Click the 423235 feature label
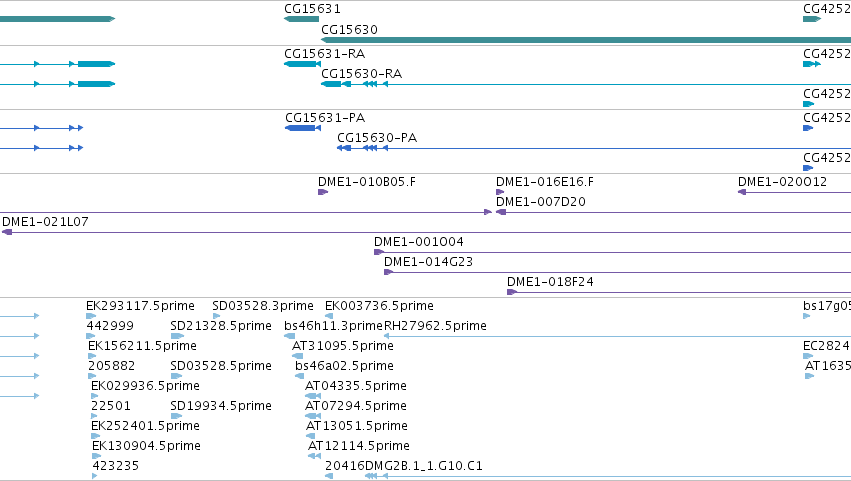This screenshot has width=851, height=481. coord(116,467)
